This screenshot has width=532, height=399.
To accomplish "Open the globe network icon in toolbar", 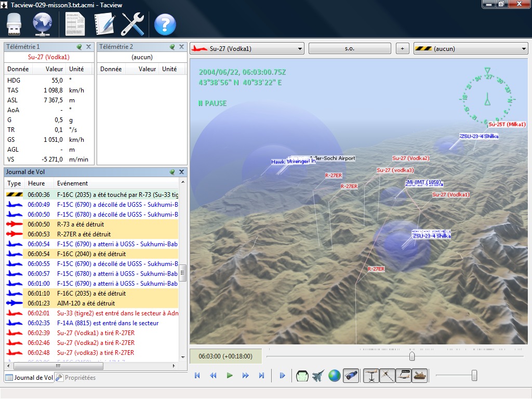I will coord(42,24).
